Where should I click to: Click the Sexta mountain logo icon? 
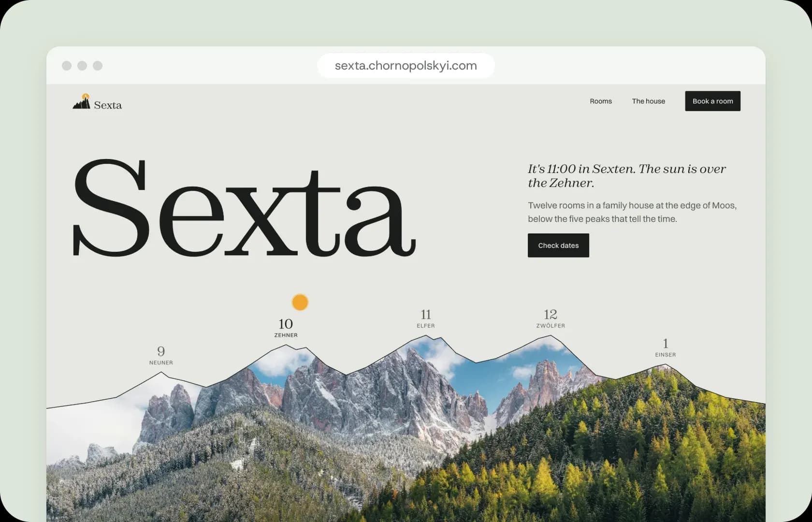(82, 101)
